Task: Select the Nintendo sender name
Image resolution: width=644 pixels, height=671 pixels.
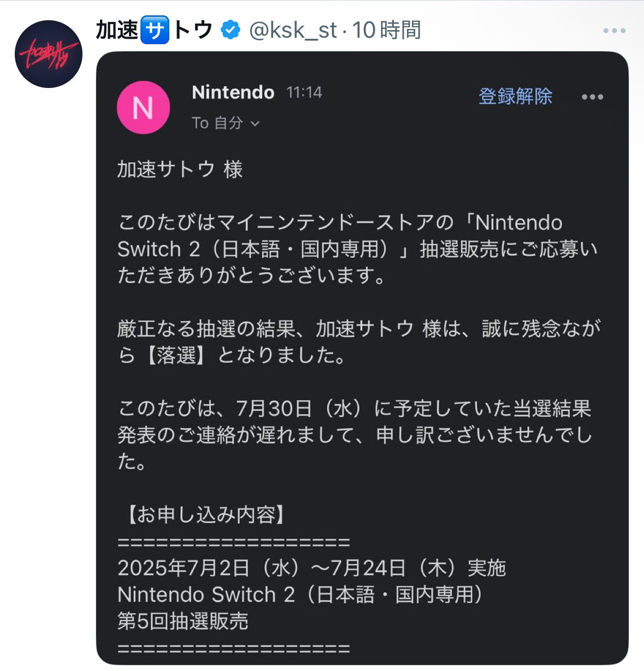Action: 233,92
